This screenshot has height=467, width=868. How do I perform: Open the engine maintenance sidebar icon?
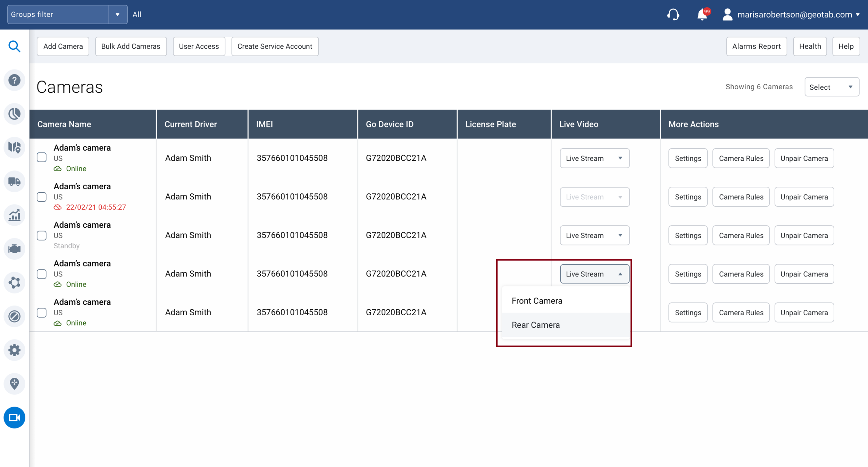[x=14, y=249]
